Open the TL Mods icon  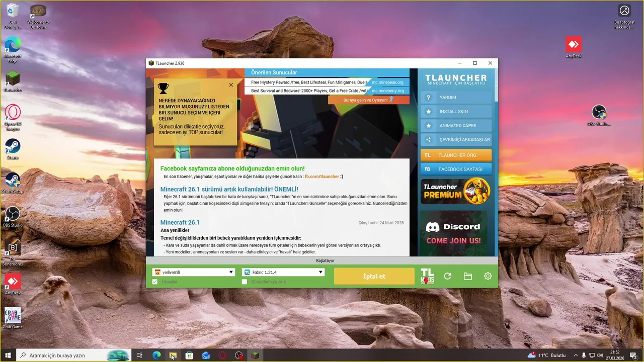(427, 276)
